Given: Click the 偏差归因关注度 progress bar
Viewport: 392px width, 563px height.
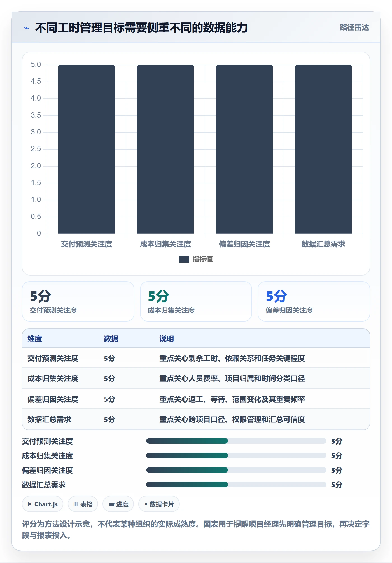Looking at the screenshot, I should coord(236,470).
